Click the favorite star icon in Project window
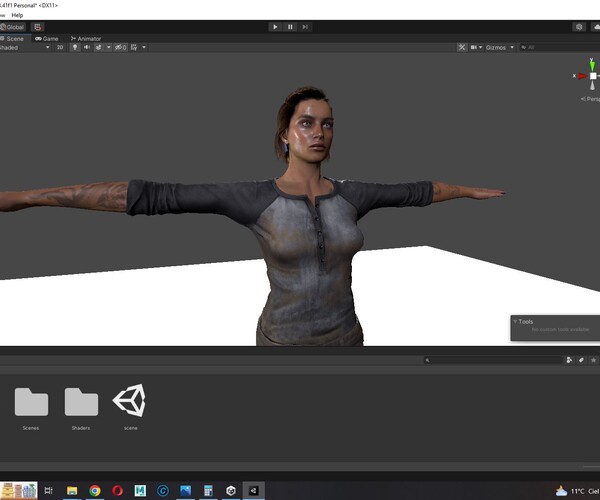The height and width of the screenshot is (500, 600). point(593,360)
